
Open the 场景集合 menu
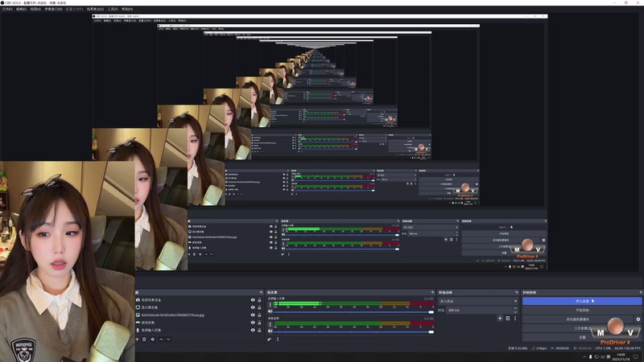point(95,9)
